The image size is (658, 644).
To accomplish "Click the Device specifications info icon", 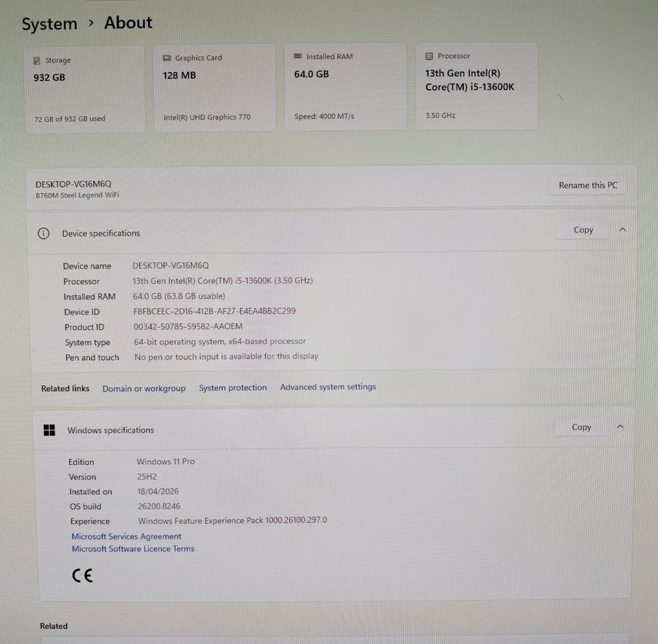I will (x=43, y=233).
